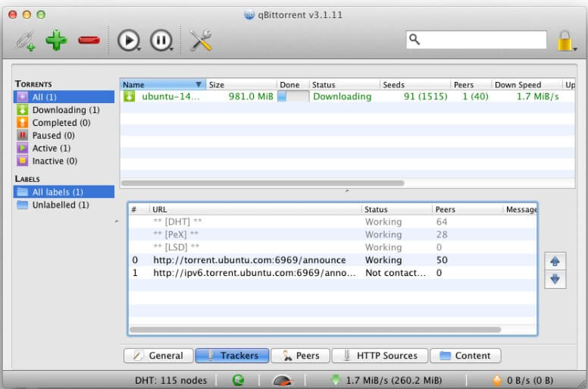This screenshot has height=389, width=588.
Task: Collapse the details panel via splitter arrow
Action: coord(347,191)
